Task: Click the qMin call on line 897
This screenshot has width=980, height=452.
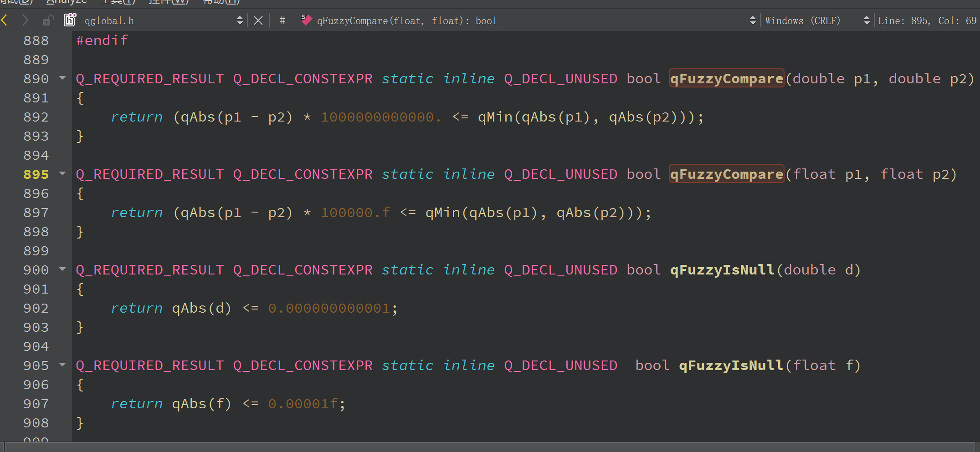Action: click(443, 213)
